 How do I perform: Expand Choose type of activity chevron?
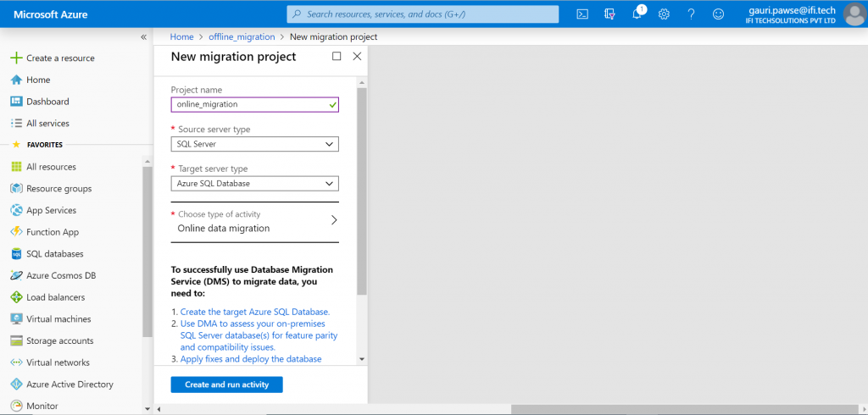click(334, 220)
